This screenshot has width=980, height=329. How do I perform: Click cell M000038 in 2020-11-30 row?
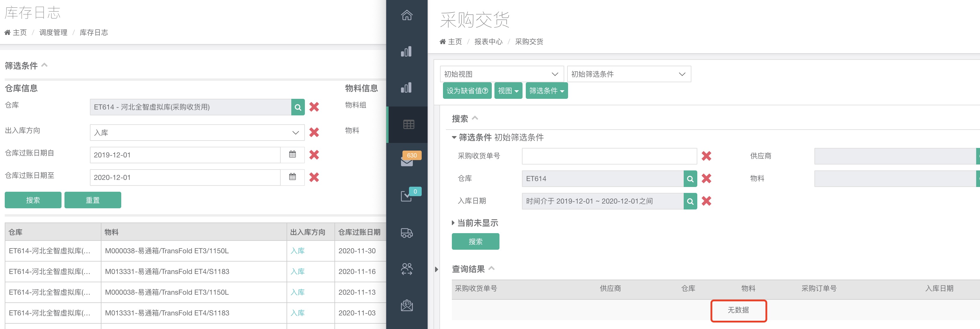tap(194, 251)
